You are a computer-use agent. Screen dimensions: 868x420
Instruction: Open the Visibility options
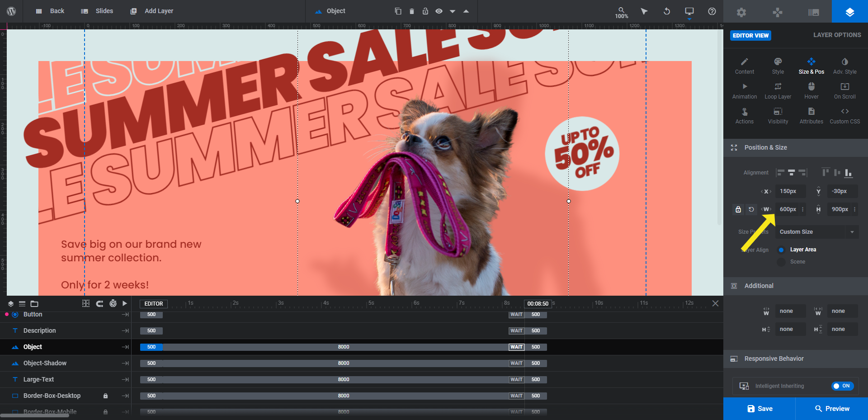click(x=778, y=116)
